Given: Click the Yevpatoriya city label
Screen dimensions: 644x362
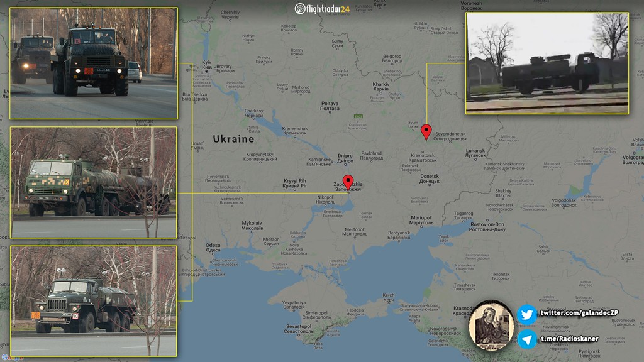Looking at the screenshot, I should point(294,305).
